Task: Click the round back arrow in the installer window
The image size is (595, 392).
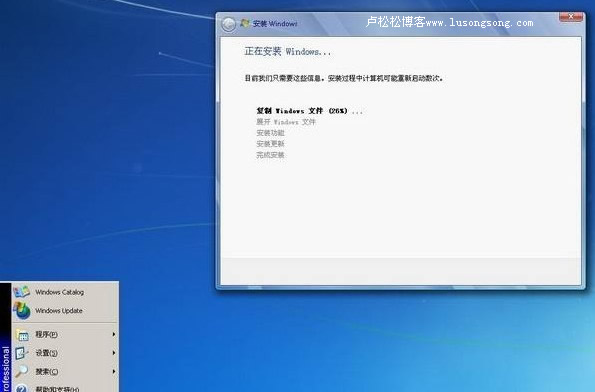Action: [228, 24]
